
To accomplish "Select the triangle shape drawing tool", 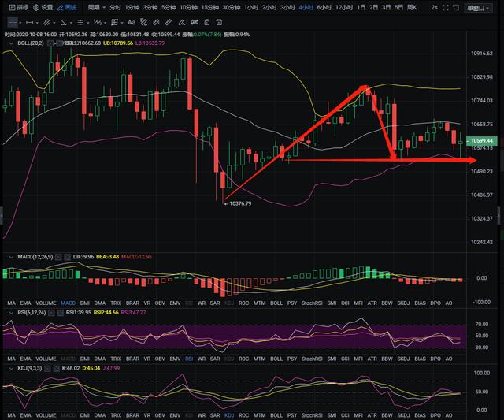I will (63, 23).
